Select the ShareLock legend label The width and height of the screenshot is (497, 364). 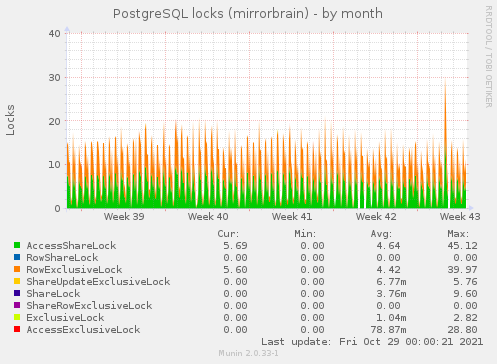[x=53, y=294]
